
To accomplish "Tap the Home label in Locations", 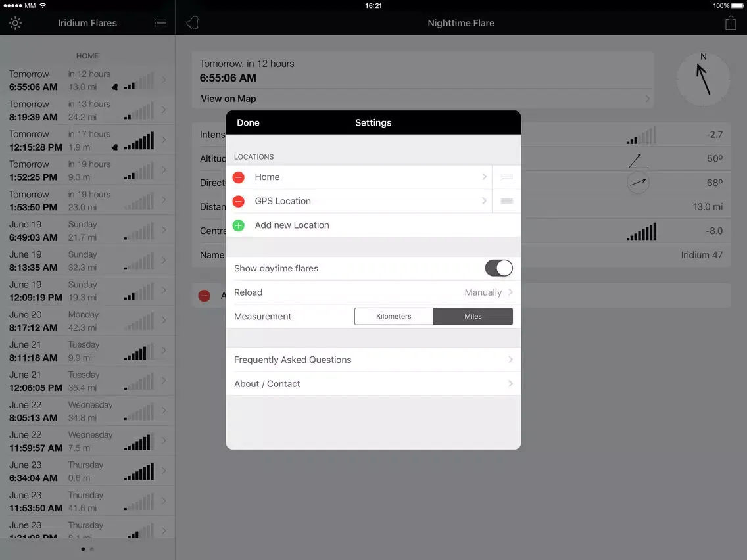I will [267, 177].
